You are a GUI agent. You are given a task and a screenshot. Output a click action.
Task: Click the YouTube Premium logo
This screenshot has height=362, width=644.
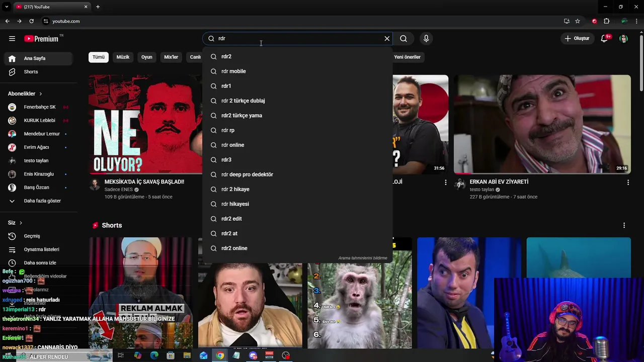coord(41,39)
